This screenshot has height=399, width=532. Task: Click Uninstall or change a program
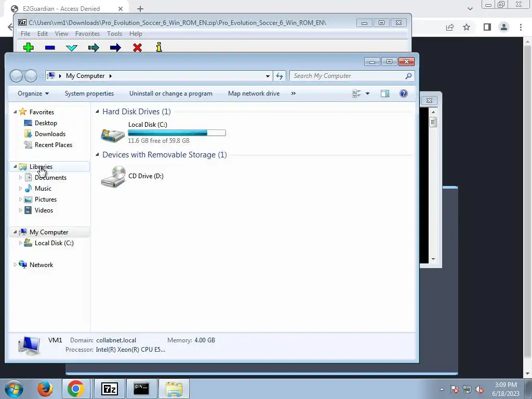pos(170,94)
